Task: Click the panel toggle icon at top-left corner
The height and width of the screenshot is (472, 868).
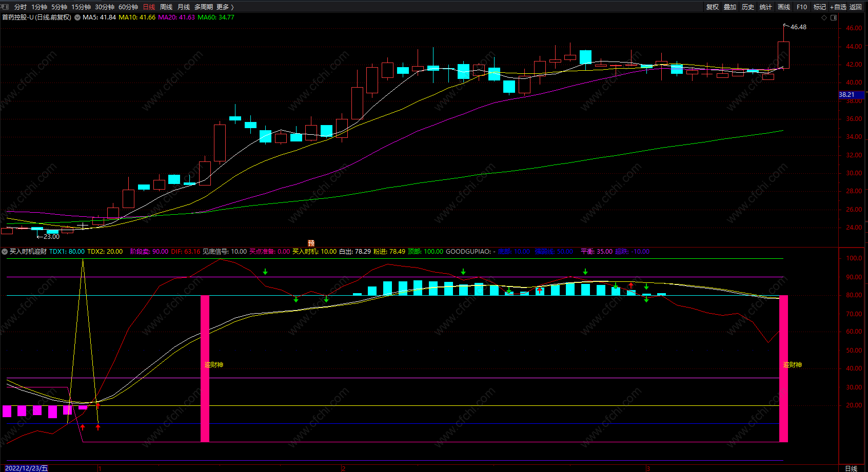Action: (x=5, y=7)
